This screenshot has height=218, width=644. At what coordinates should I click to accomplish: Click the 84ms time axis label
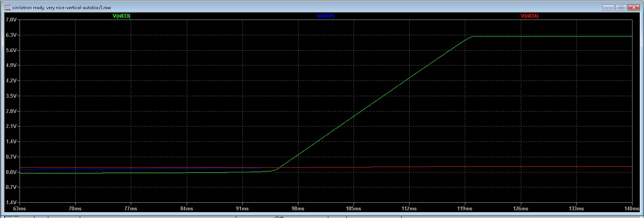[x=187, y=208]
